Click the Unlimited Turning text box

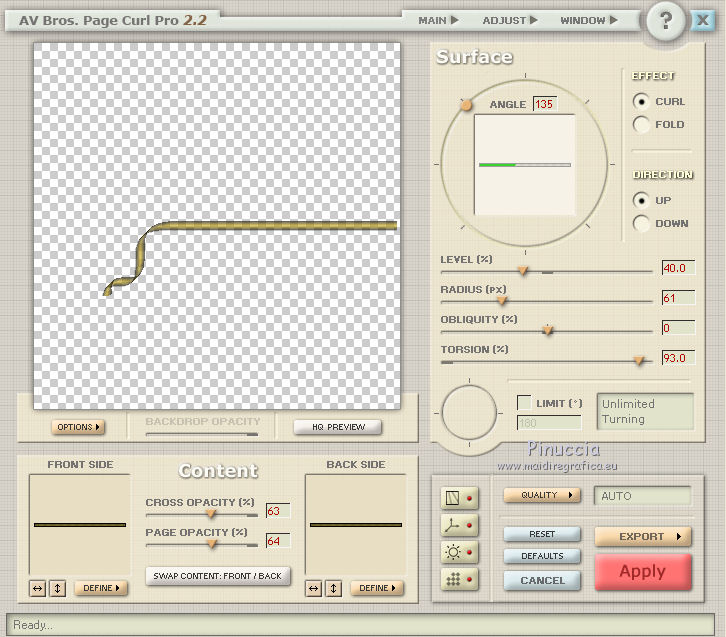[x=645, y=411]
